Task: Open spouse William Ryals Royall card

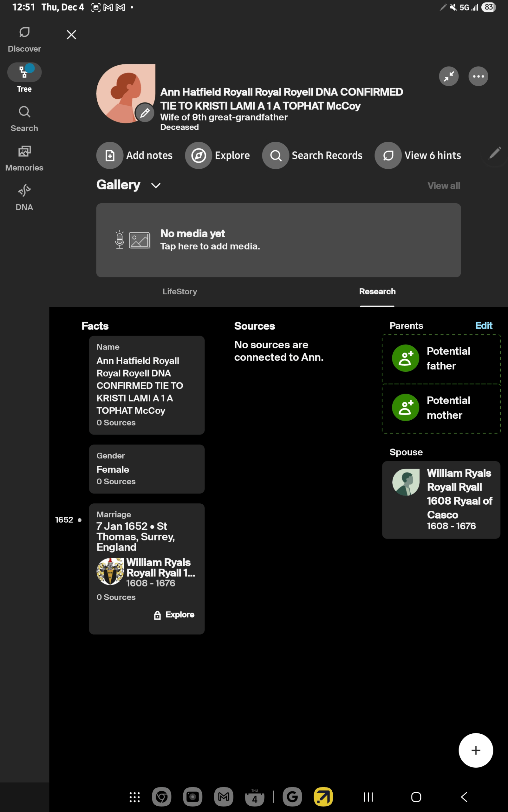Action: click(x=441, y=500)
